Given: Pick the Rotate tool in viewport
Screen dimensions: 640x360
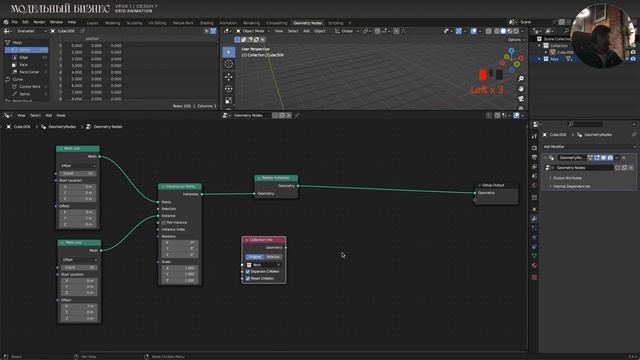Looking at the screenshot, I should (x=229, y=89).
